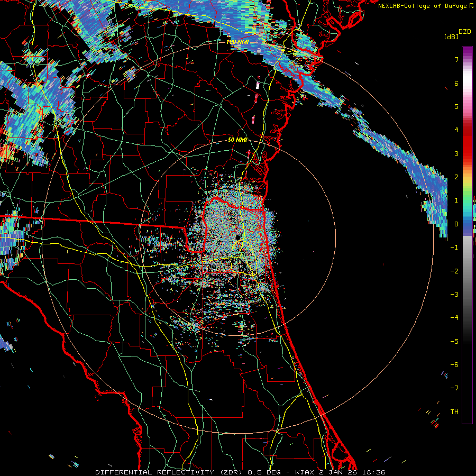Screen dimensions: 476x476
Task: Click the 50 NMI range ring label
Action: [237, 140]
